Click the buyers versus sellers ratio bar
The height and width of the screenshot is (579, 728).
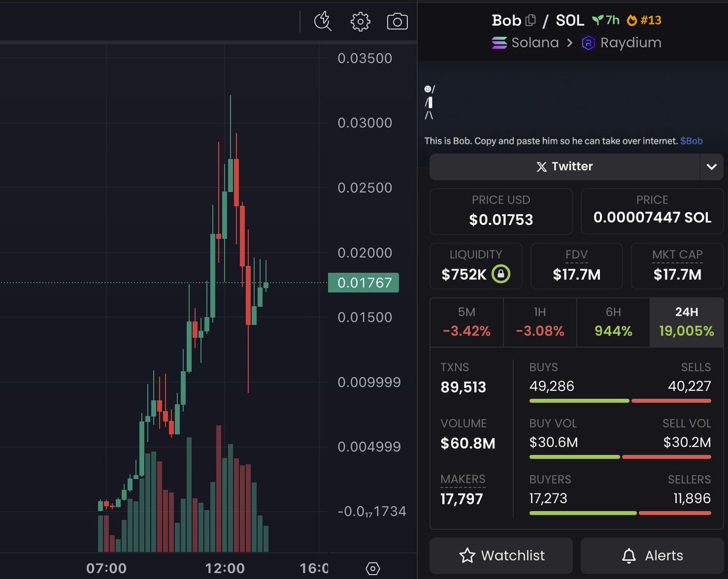pyautogui.click(x=620, y=513)
